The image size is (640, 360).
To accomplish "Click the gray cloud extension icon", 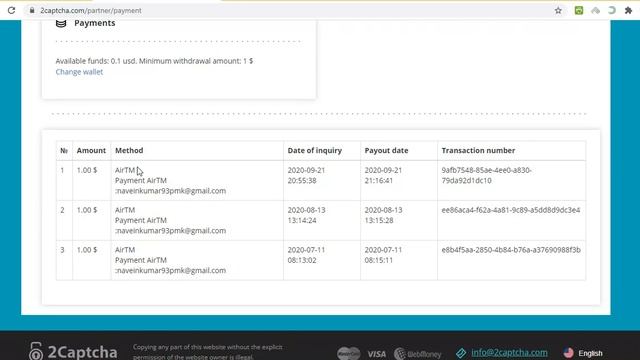I will [x=596, y=11].
